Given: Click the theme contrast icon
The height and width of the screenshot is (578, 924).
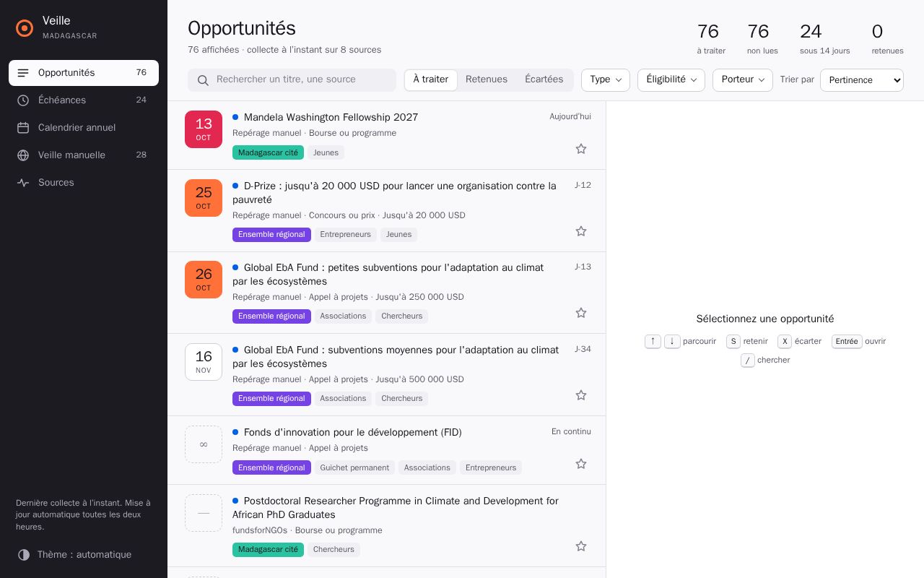Looking at the screenshot, I should coord(24,555).
